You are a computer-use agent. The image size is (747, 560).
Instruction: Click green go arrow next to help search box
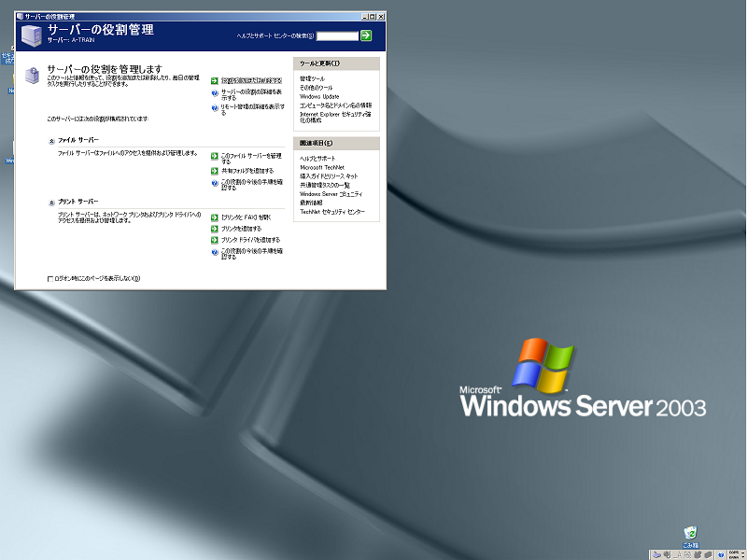(x=366, y=35)
